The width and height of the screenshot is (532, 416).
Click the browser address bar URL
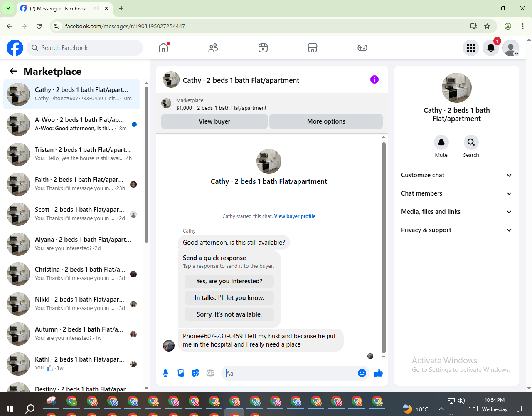tap(125, 26)
